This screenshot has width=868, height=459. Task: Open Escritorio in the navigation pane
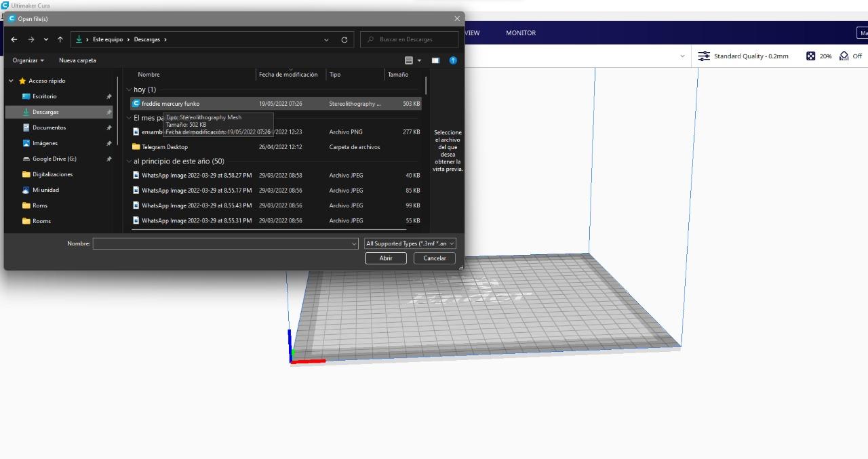pos(45,96)
